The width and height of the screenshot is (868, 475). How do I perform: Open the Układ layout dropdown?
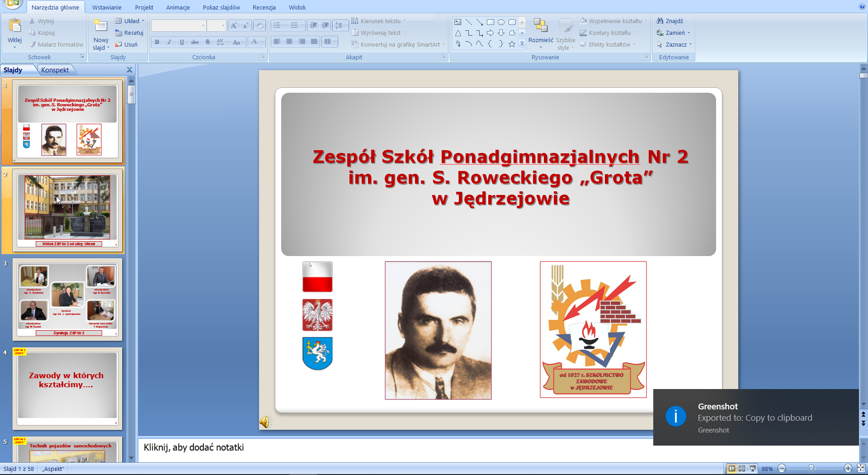(x=130, y=21)
